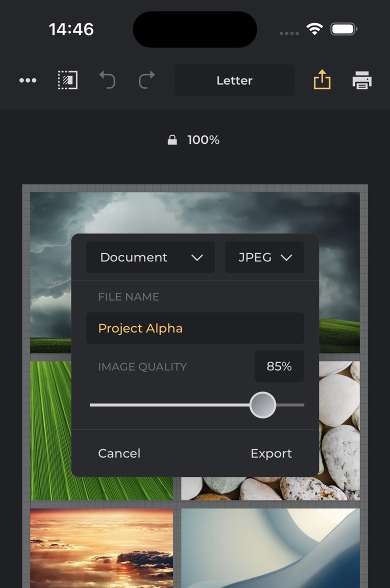
Task: Click the image quality slider handle
Action: click(262, 405)
